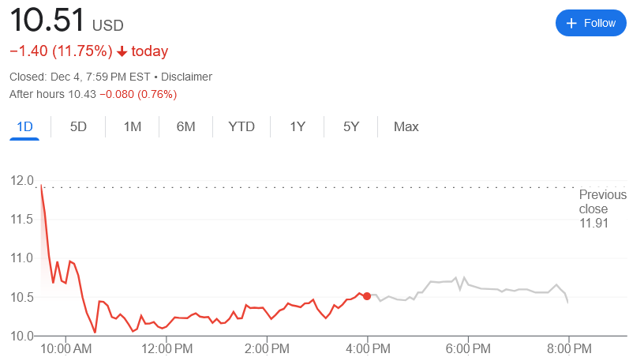644x361 pixels.
Task: Click the 10:00 AM axis label
Action: click(x=66, y=348)
